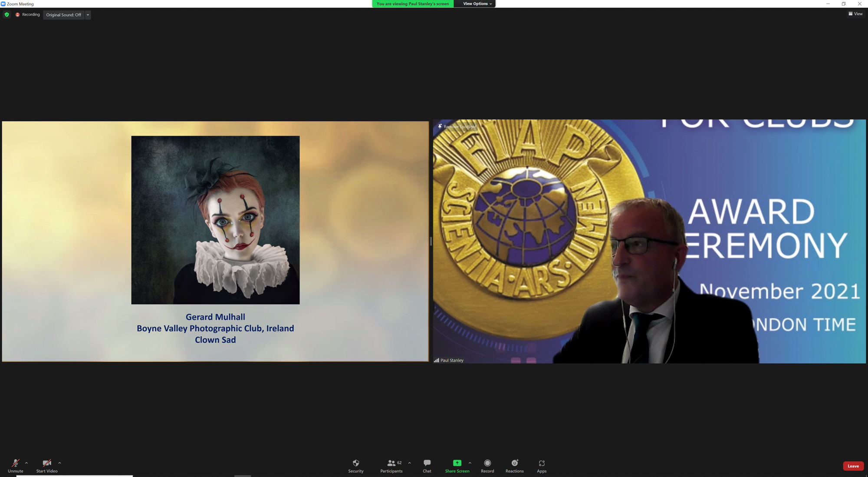Close the Zoom Meeting window
Viewport: 868px width, 477px height.
859,4
